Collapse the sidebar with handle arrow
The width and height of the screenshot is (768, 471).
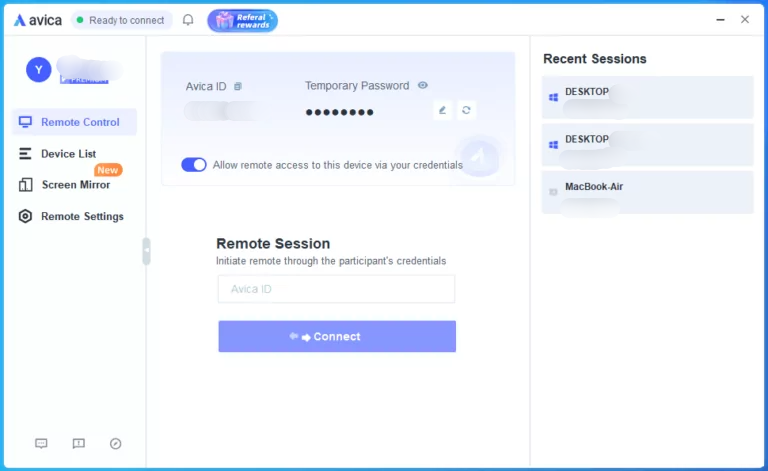[x=146, y=251]
